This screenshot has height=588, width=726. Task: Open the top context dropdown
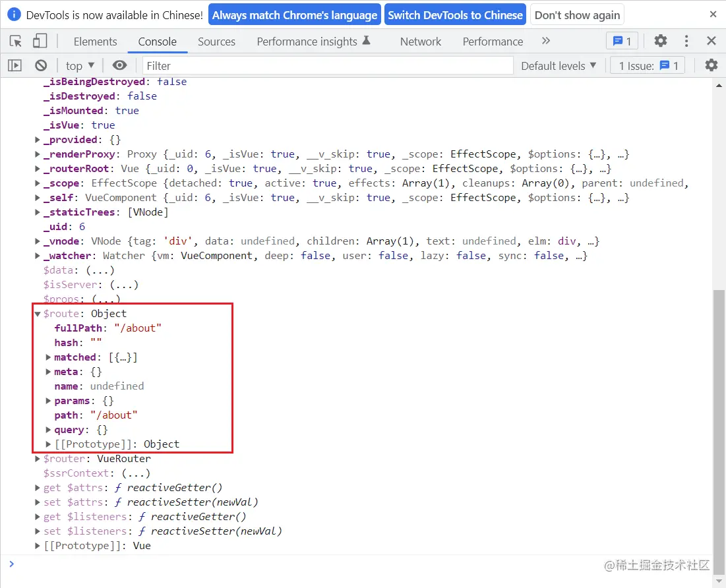pyautogui.click(x=80, y=66)
